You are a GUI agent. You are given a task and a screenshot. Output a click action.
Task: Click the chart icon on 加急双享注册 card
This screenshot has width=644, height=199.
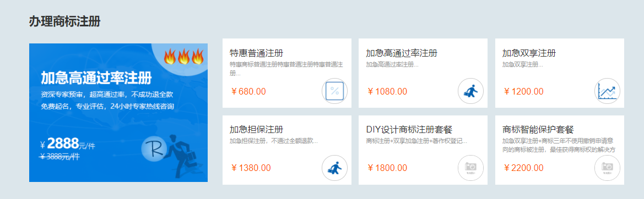[608, 91]
